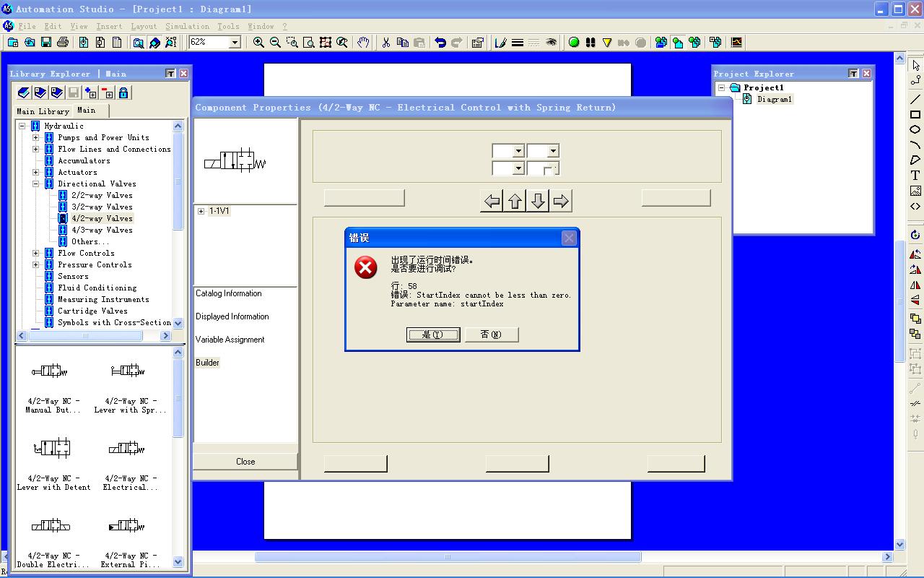Click the Zoom Out magnifier icon
The height and width of the screenshot is (578, 924).
pos(275,43)
